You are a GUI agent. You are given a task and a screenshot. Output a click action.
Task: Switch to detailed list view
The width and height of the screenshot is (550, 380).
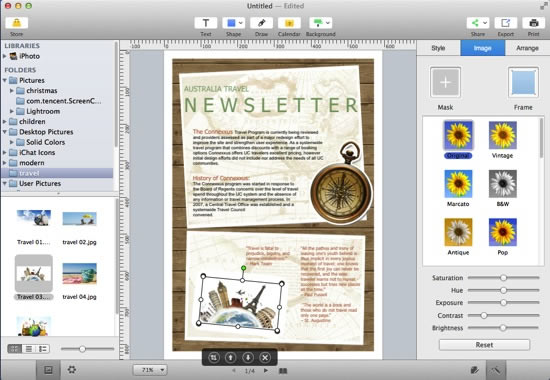(x=43, y=349)
